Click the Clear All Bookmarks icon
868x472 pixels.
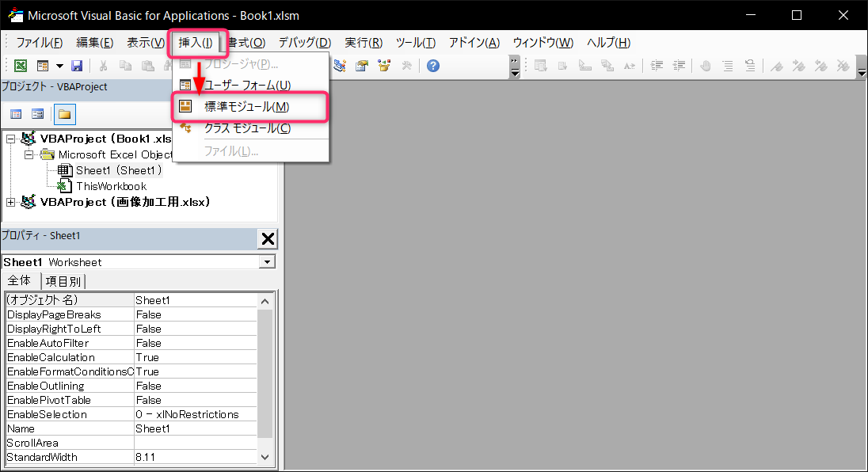[843, 66]
